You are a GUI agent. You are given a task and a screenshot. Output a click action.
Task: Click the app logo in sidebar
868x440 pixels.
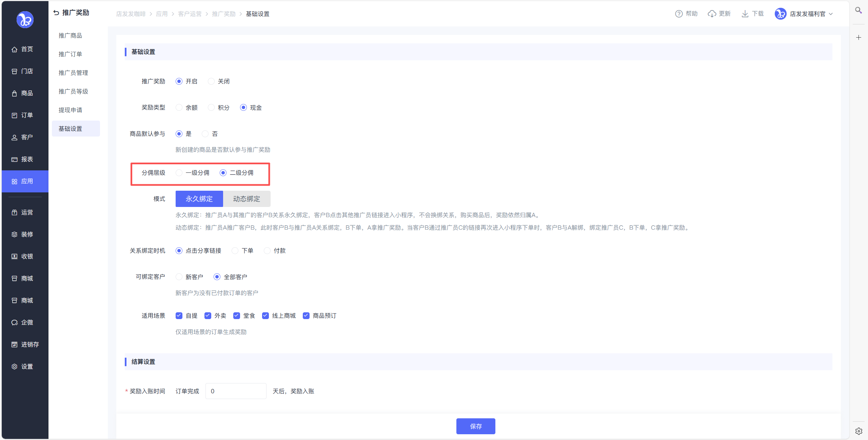pyautogui.click(x=25, y=20)
